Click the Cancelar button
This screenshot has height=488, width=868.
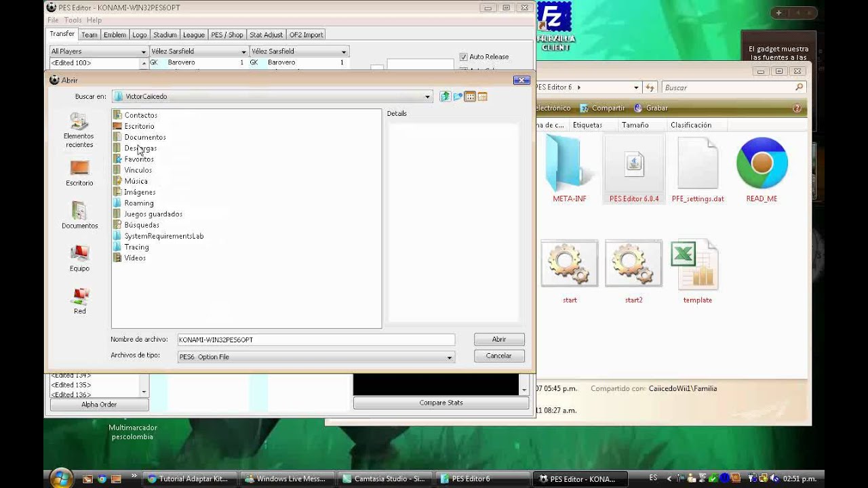pyautogui.click(x=499, y=356)
